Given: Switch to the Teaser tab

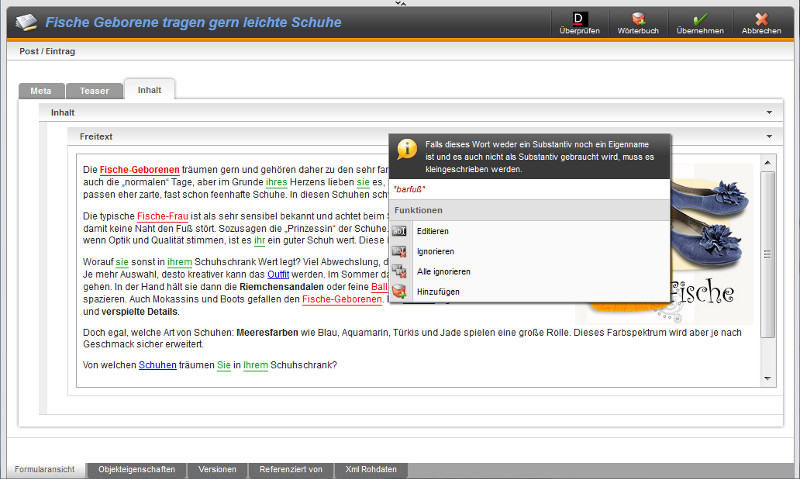Looking at the screenshot, I should click(95, 90).
